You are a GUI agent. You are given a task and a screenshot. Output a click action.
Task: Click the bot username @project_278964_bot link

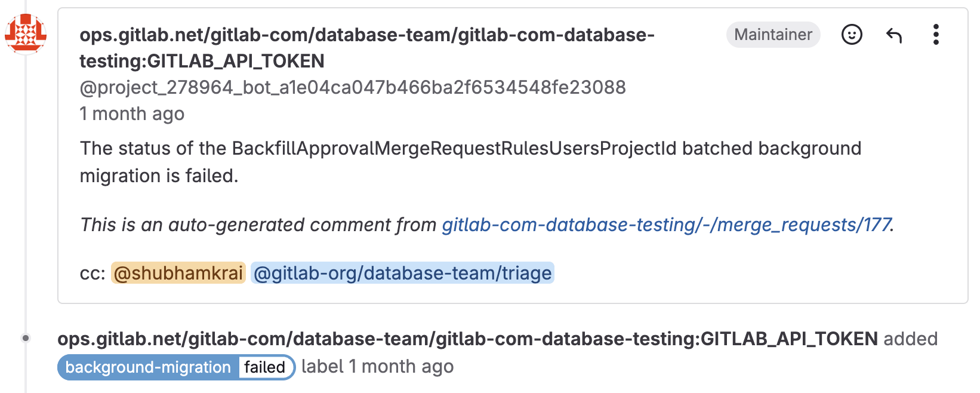click(x=352, y=87)
